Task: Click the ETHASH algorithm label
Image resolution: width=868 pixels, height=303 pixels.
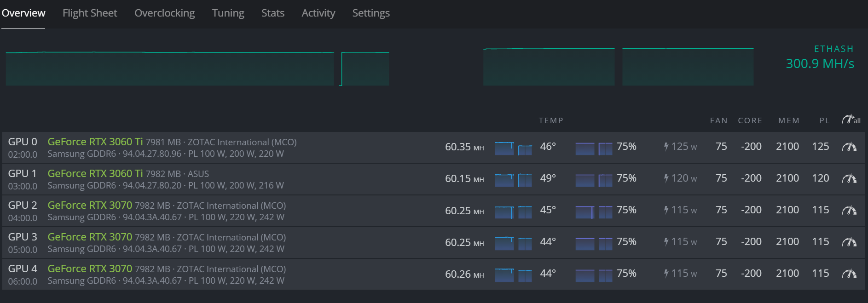Action: point(834,49)
